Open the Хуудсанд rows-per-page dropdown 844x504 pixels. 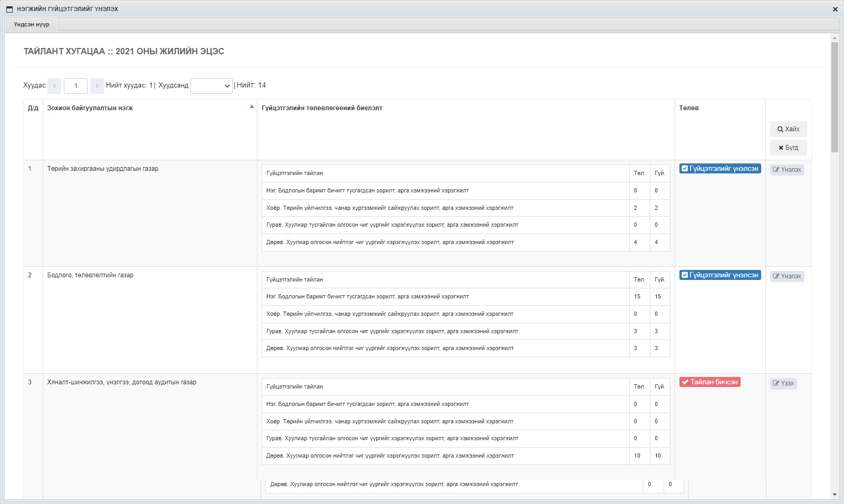click(x=211, y=86)
